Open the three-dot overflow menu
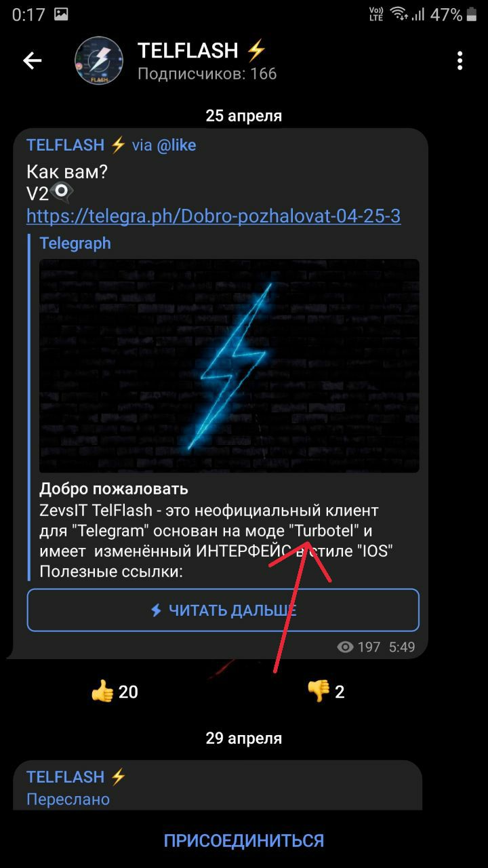 (460, 61)
